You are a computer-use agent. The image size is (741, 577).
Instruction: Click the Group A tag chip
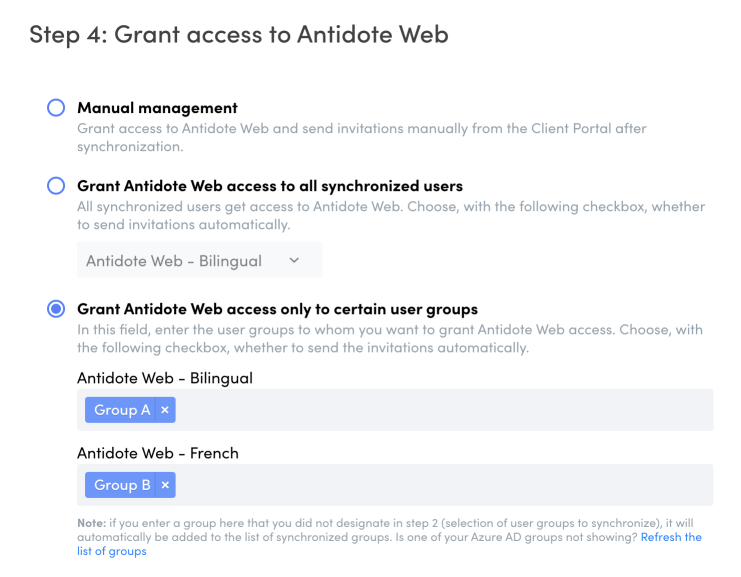point(122,410)
